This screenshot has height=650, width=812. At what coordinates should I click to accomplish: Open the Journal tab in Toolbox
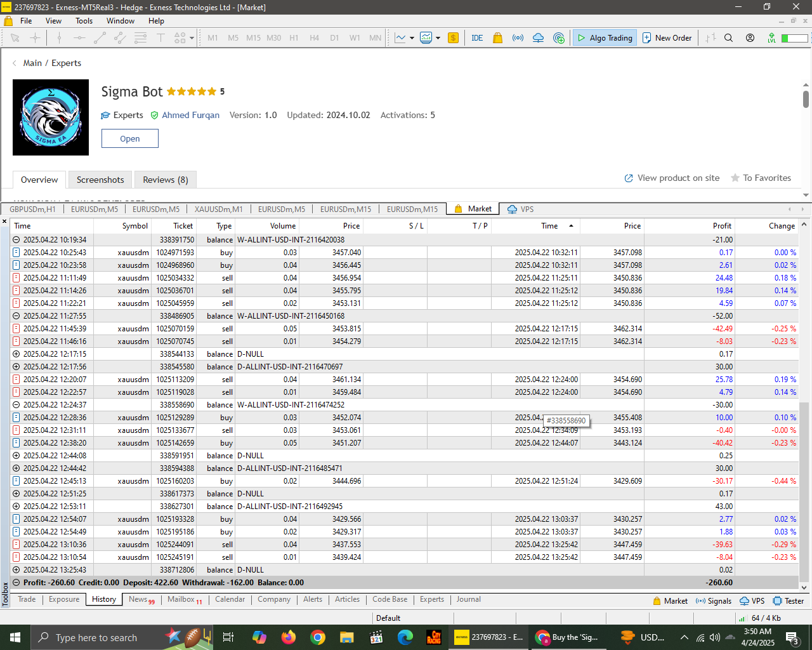[x=469, y=599]
